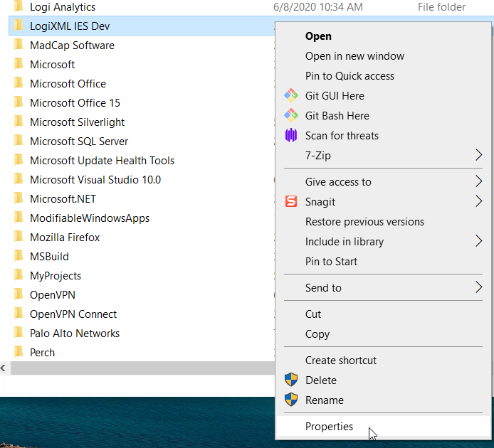Select Git GUI Here menu entry
The width and height of the screenshot is (494, 448).
pos(384,96)
